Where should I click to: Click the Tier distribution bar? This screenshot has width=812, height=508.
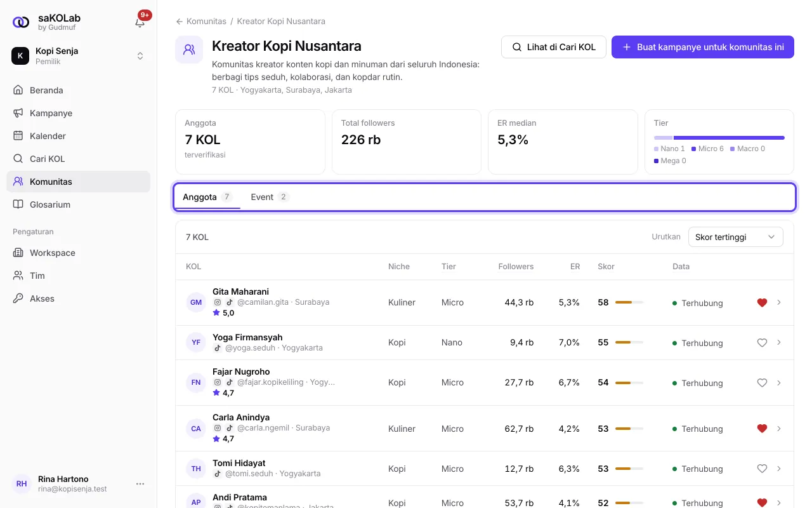719,137
